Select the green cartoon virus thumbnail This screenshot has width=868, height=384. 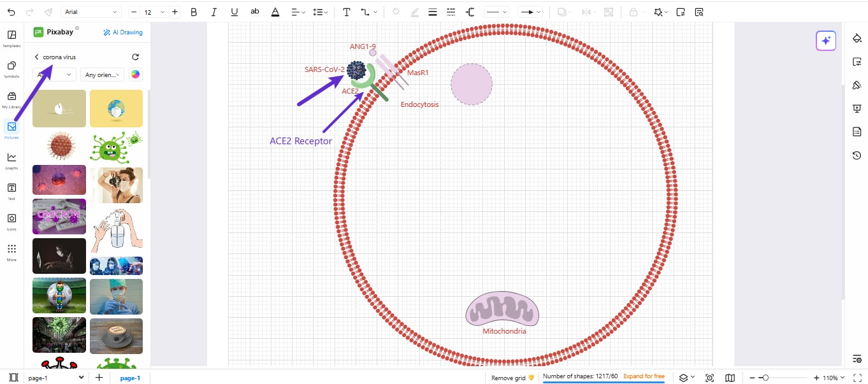tap(116, 146)
